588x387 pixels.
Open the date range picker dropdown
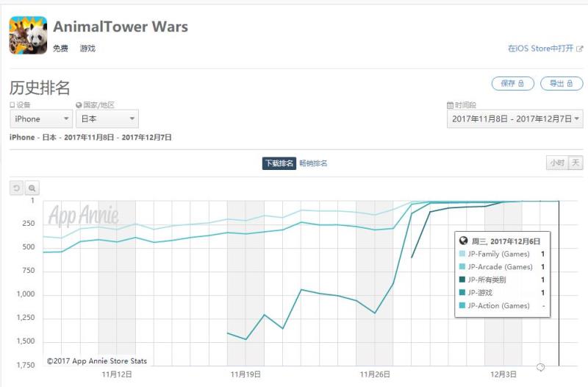pos(515,119)
